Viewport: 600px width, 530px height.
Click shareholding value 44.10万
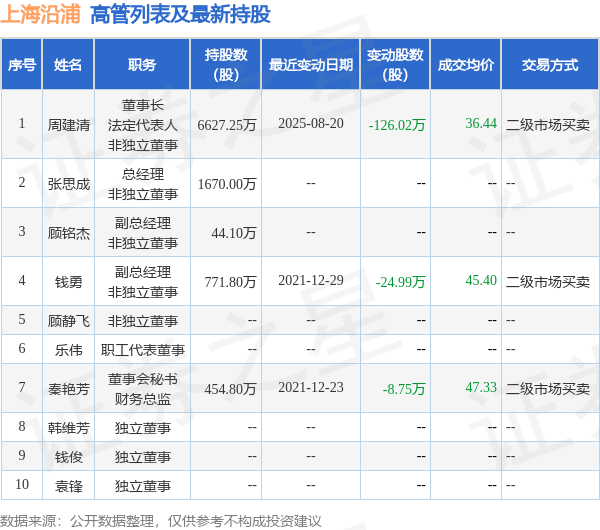click(234, 233)
